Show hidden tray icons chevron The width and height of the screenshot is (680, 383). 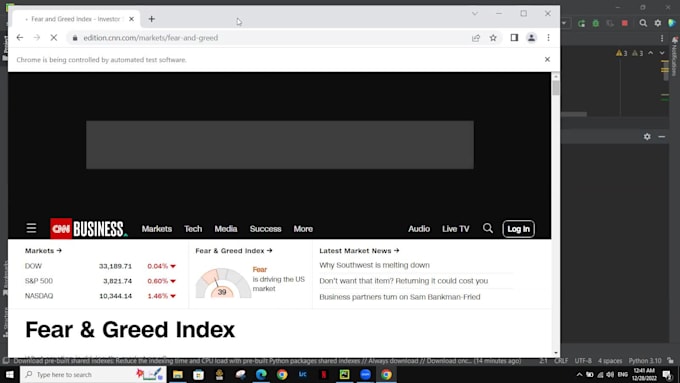tap(579, 375)
